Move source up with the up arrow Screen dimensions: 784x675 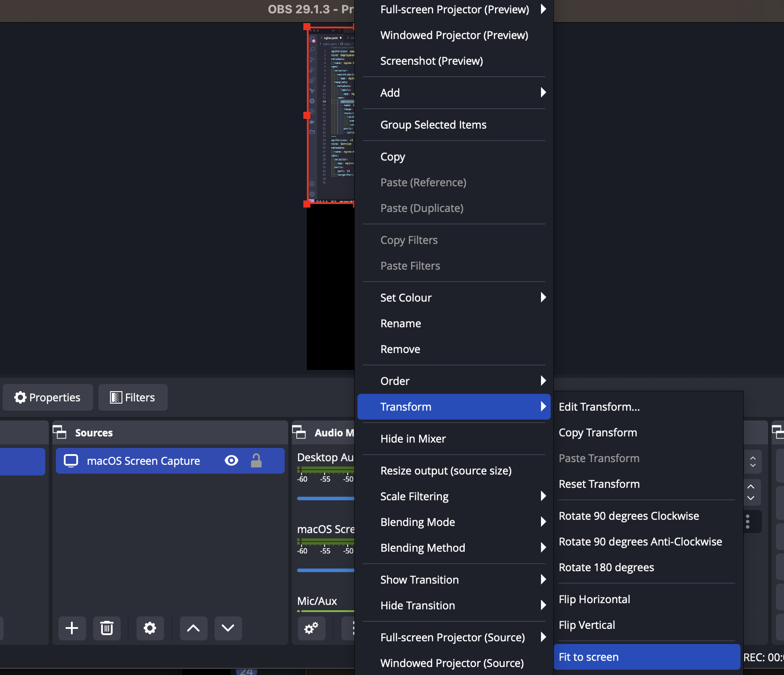coord(193,628)
